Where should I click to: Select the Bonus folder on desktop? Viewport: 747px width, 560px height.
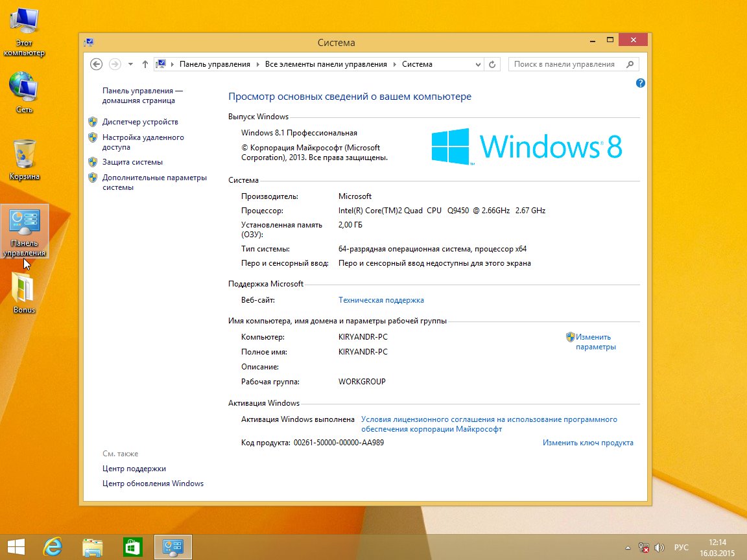pyautogui.click(x=24, y=290)
